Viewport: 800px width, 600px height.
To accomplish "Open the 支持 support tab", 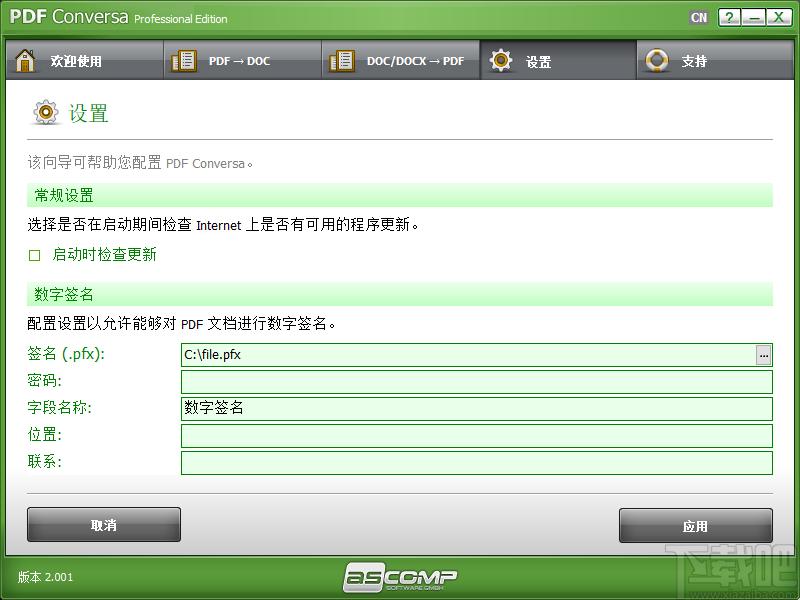I will tap(715, 60).
